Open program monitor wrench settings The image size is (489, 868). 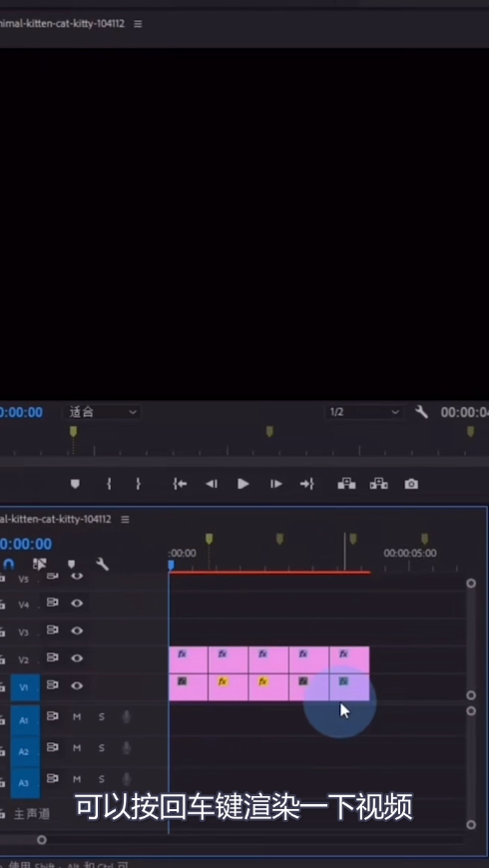421,412
